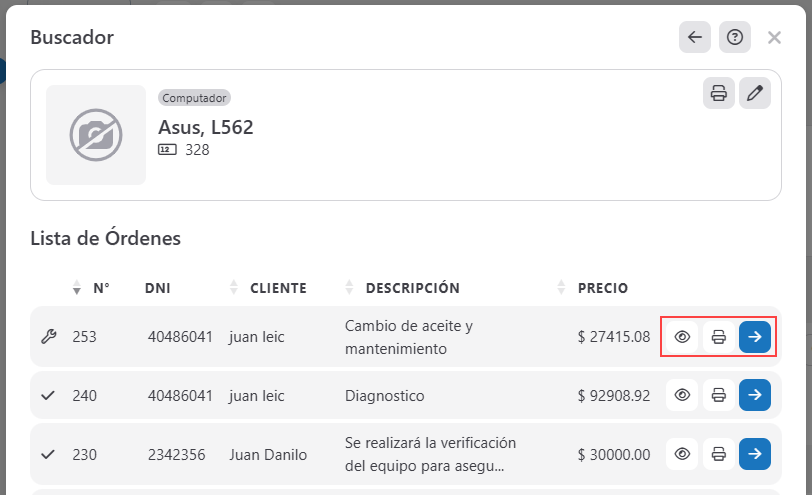Open the help question mark icon
Screen dimensions: 812x495
coord(735,37)
